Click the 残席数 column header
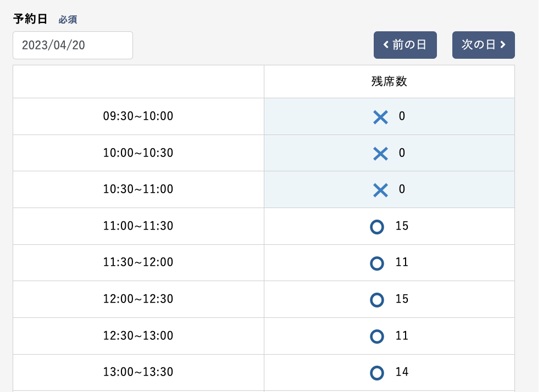The width and height of the screenshot is (543, 392). coord(389,82)
